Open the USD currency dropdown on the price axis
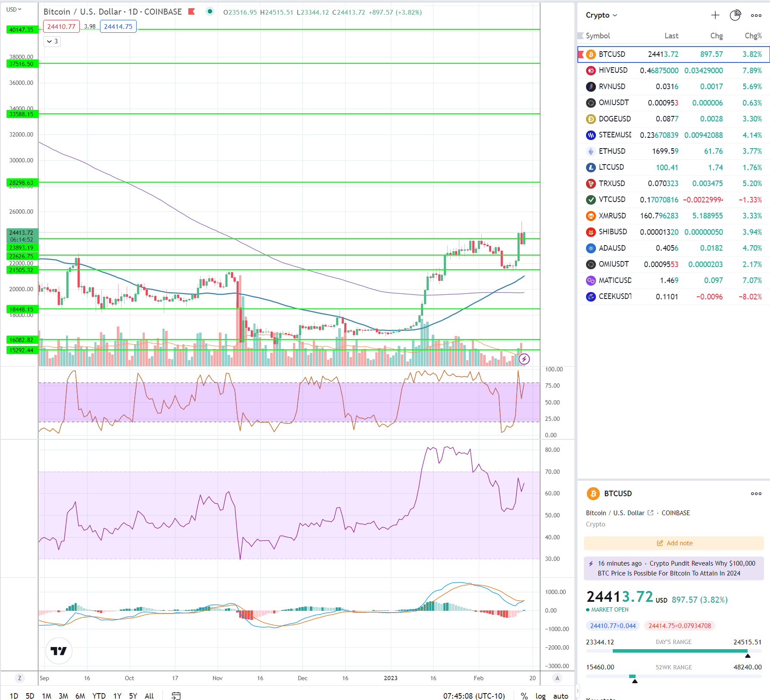The width and height of the screenshot is (770, 700). click(14, 9)
